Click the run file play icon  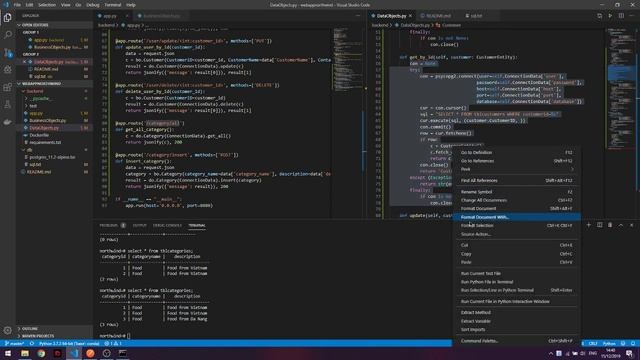tap(610, 16)
